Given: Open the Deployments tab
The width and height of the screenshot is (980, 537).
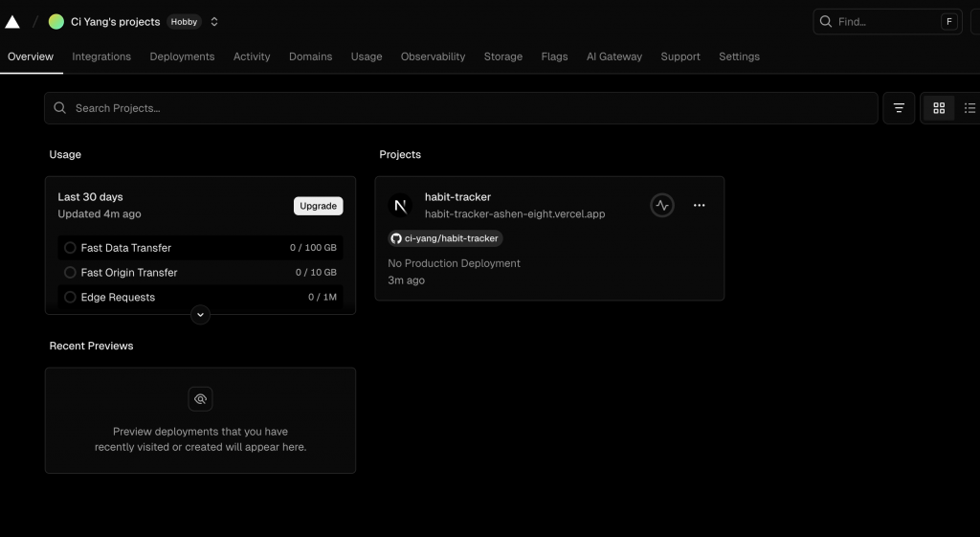Looking at the screenshot, I should click(182, 56).
